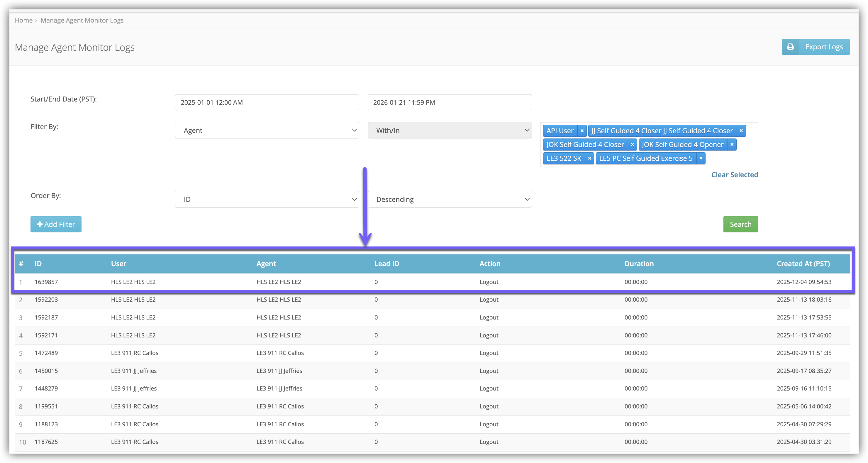Remove JOK Self Guided 4 Closer tag
868x463 pixels.
pyautogui.click(x=632, y=145)
